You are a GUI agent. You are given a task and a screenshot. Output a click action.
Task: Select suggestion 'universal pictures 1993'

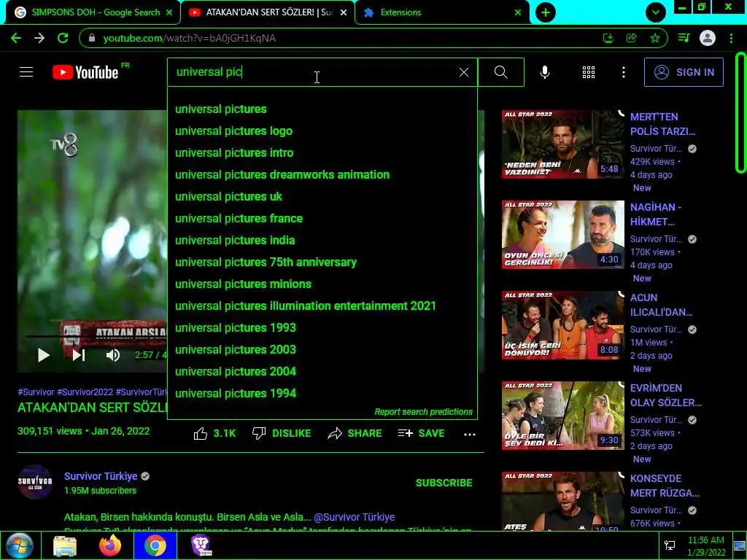322,328
